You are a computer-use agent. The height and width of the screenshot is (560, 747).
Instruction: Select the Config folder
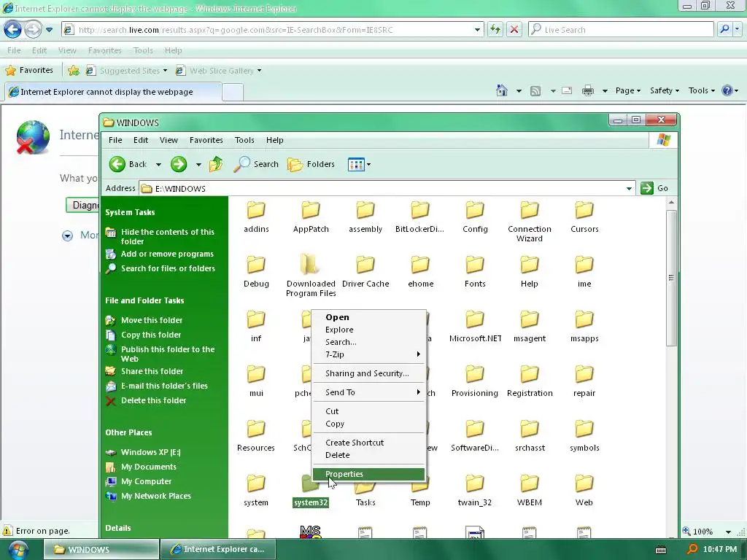coord(475,217)
